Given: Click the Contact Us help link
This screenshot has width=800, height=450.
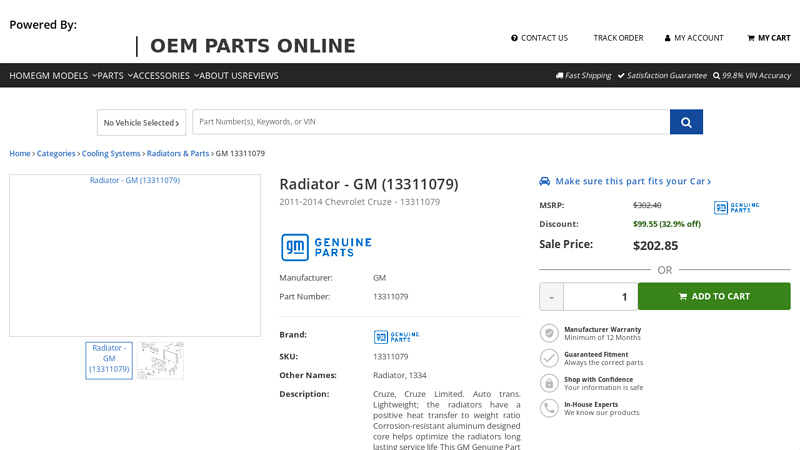Looking at the screenshot, I should (539, 38).
